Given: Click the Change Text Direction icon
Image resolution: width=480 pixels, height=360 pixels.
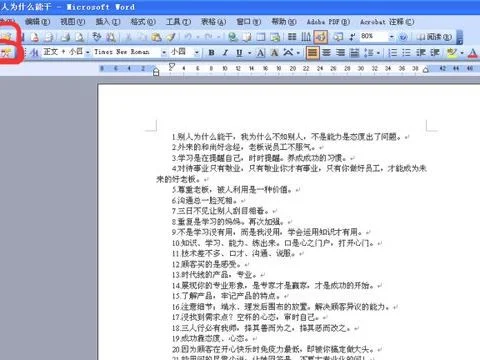Looking at the screenshot, I should (306, 37).
